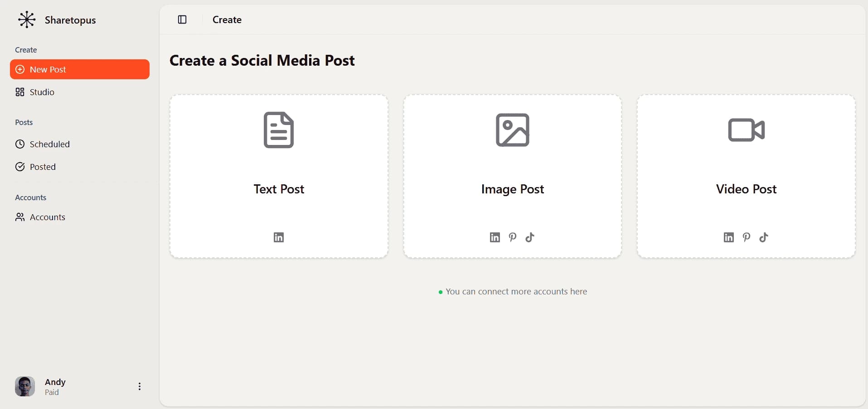Open Studio from the sidebar
868x409 pixels.
pos(80,92)
